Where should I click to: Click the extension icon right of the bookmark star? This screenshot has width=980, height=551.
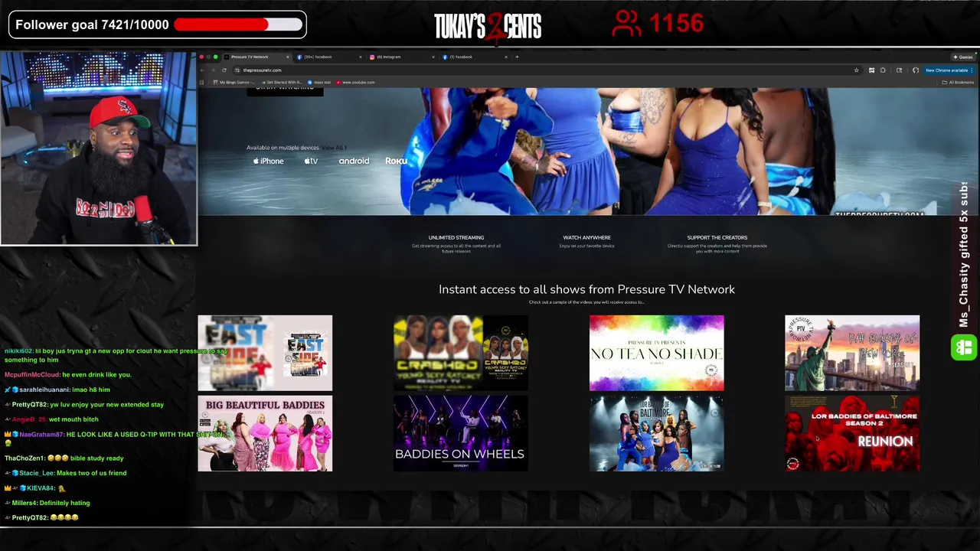(871, 70)
